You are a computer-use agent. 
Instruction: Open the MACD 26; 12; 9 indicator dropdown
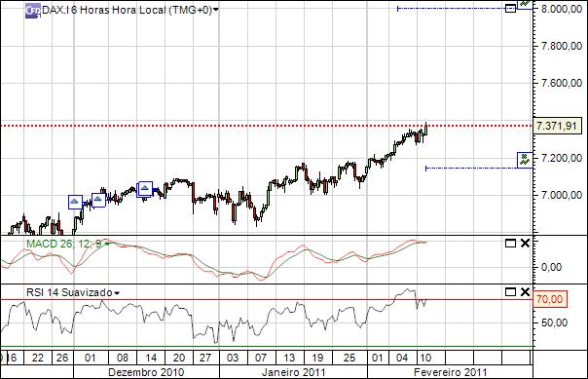click(107, 244)
